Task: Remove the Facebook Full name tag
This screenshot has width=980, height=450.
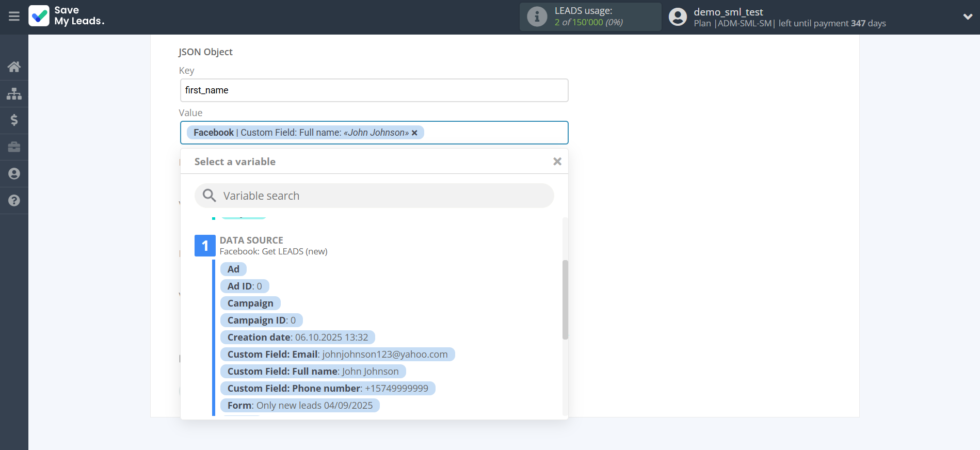Action: tap(414, 133)
